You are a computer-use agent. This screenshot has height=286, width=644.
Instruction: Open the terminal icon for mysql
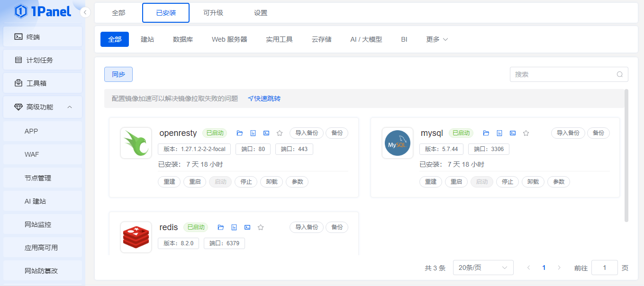[x=513, y=133]
